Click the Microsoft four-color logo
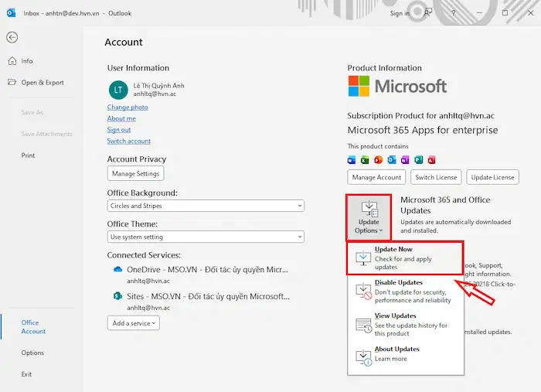Image resolution: width=541 pixels, height=392 pixels. [359, 86]
